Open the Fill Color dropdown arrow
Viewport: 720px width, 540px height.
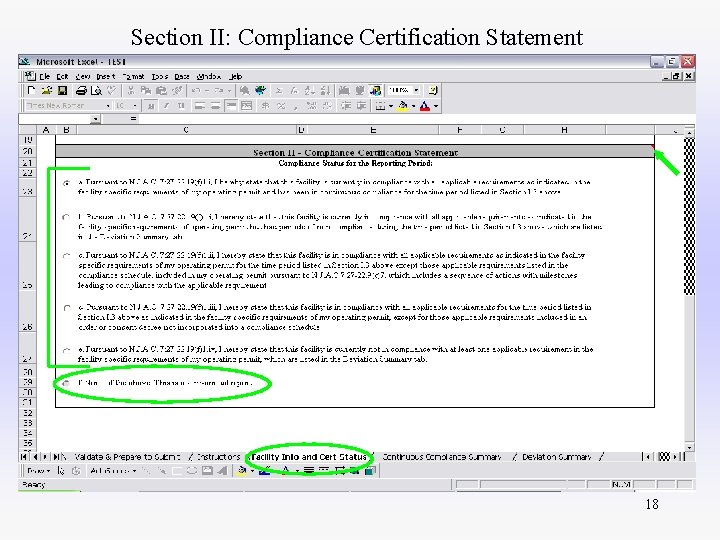(413, 106)
